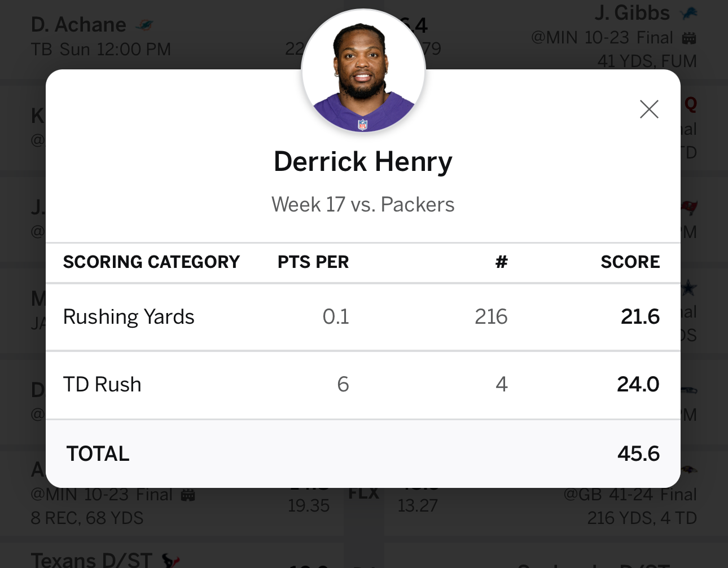Image resolution: width=728 pixels, height=568 pixels.
Task: Select the Rushing Yards scoring row
Action: click(x=363, y=317)
